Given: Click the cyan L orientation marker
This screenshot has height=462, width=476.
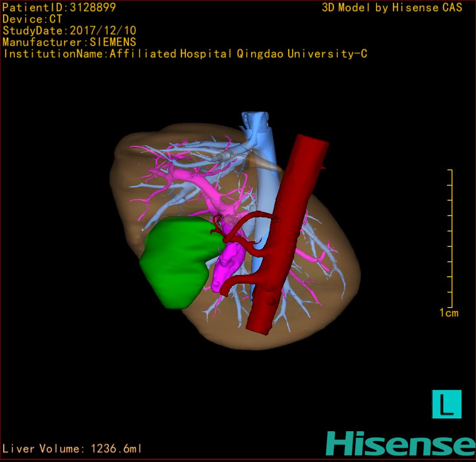Looking at the screenshot, I should (x=447, y=404).
